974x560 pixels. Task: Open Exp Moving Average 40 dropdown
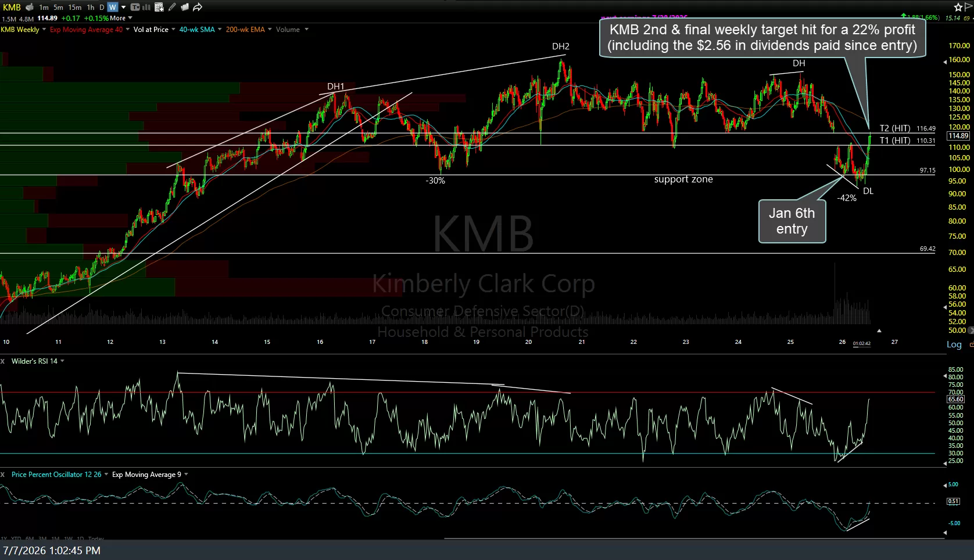pyautogui.click(x=127, y=30)
